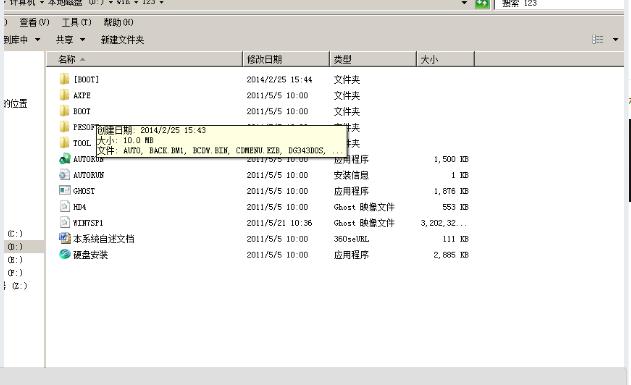
Task: Click the date 2011/5/21 10:36
Action: tap(279, 223)
